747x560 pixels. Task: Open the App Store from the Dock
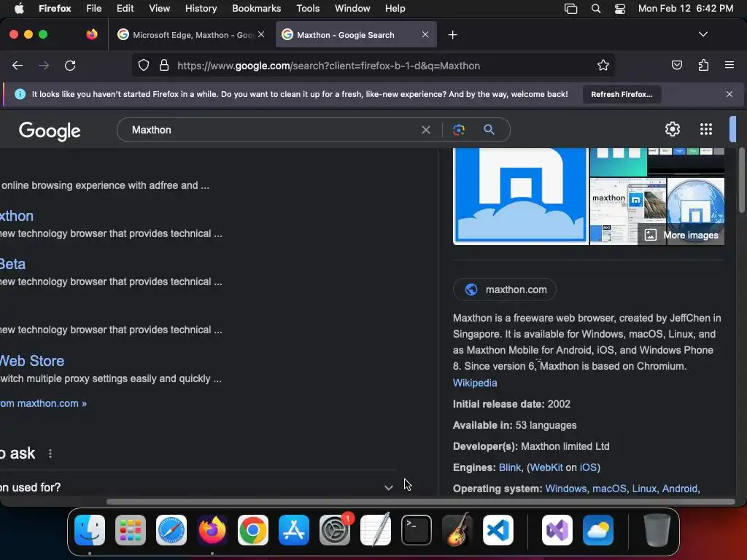pos(294,530)
